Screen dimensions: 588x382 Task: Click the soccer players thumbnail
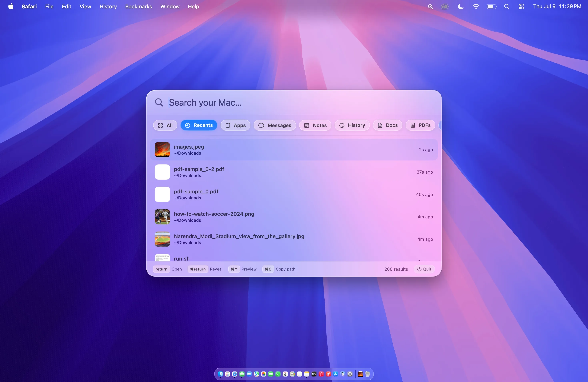tap(162, 217)
